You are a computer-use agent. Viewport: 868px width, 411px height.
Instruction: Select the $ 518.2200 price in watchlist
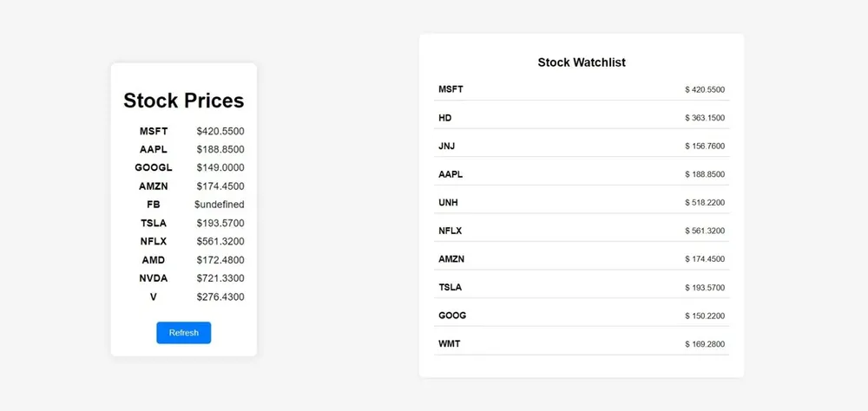pos(705,202)
